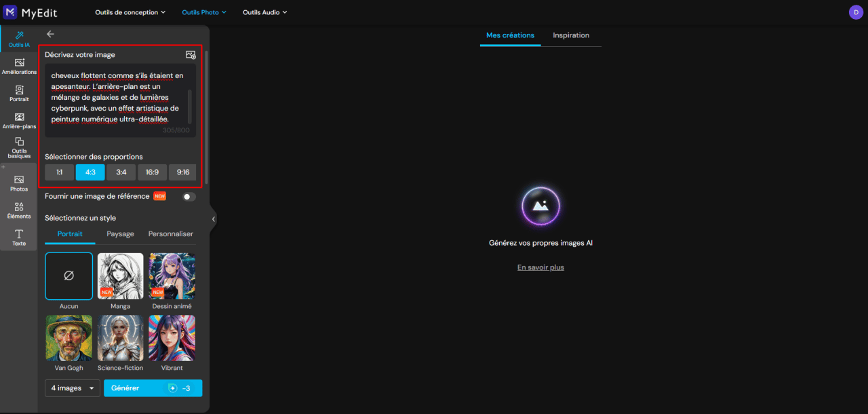This screenshot has width=868, height=414.
Task: Click the image upload icon beside Décrivez votre image
Action: coord(191,55)
